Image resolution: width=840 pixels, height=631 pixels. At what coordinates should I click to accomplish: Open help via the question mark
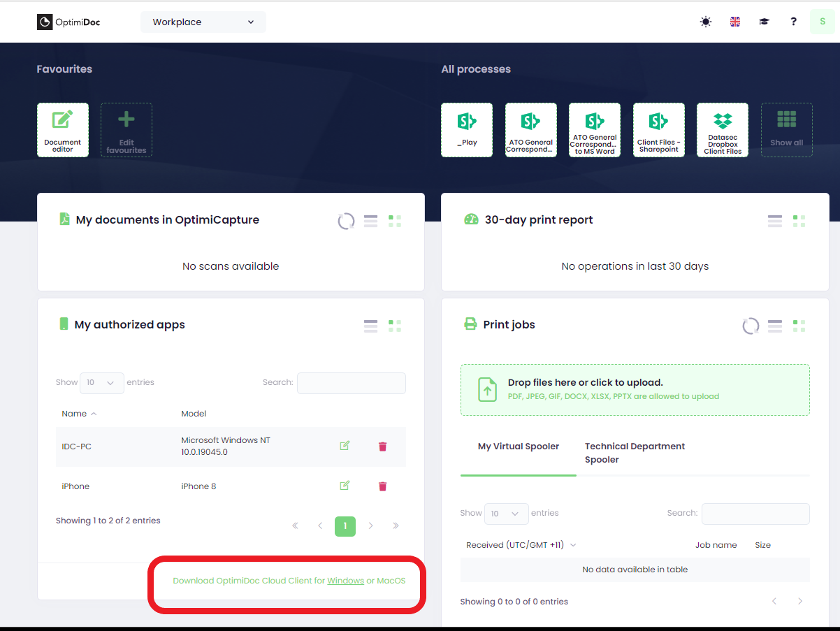tap(794, 22)
